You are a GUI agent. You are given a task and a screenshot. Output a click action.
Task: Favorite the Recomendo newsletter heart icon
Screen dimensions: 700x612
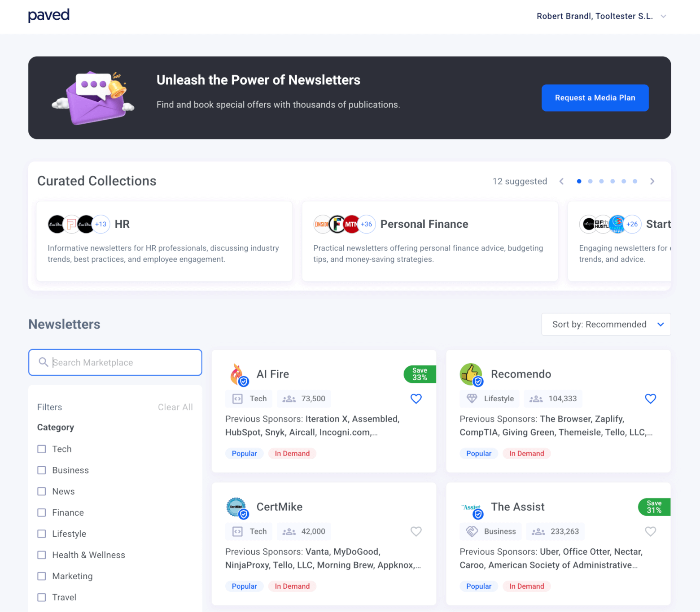tap(650, 399)
